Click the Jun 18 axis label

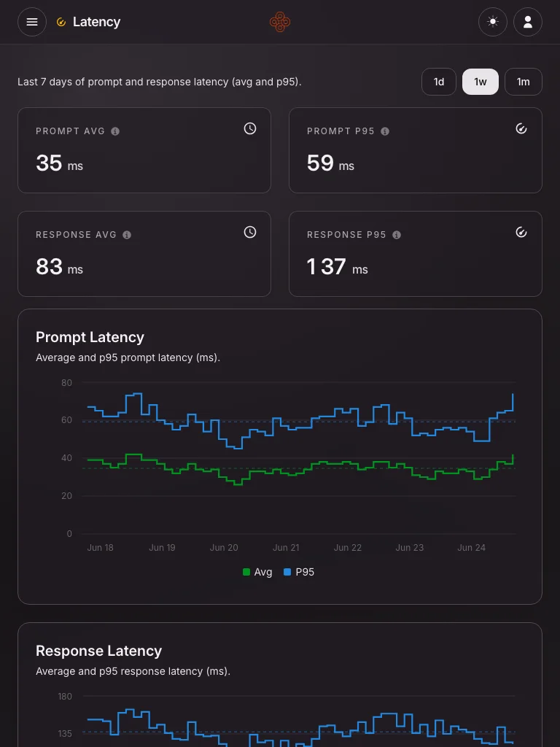pos(101,548)
